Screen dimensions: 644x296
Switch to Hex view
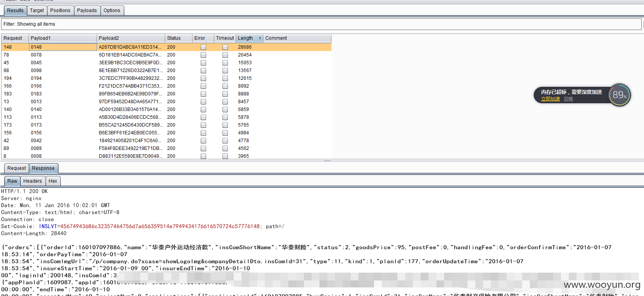coord(53,181)
